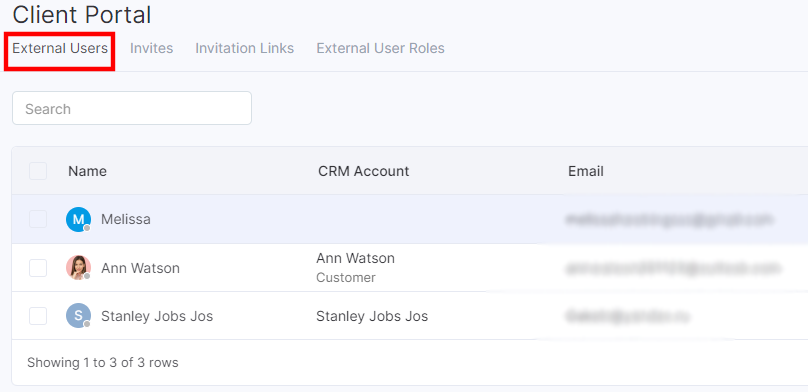The image size is (808, 392).
Task: Open Melissa's user name link
Action: (x=126, y=219)
